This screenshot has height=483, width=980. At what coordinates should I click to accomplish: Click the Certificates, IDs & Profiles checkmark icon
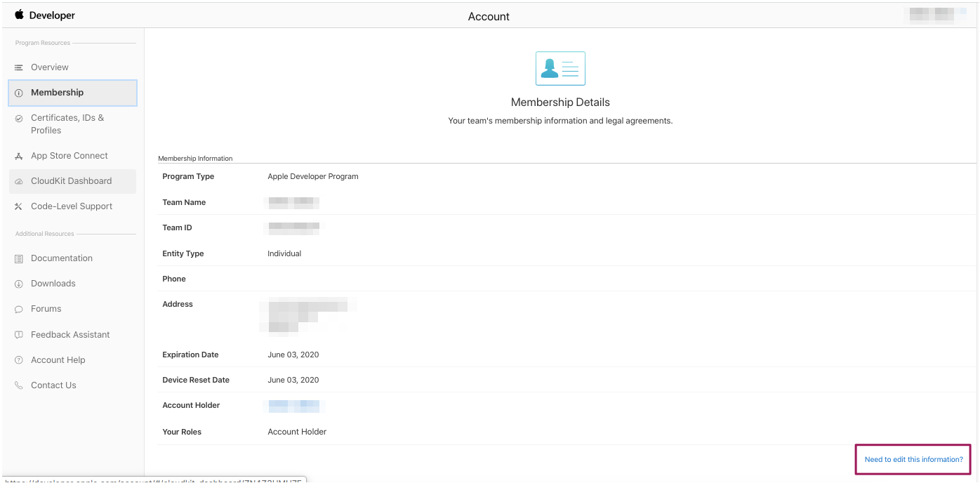(x=17, y=117)
